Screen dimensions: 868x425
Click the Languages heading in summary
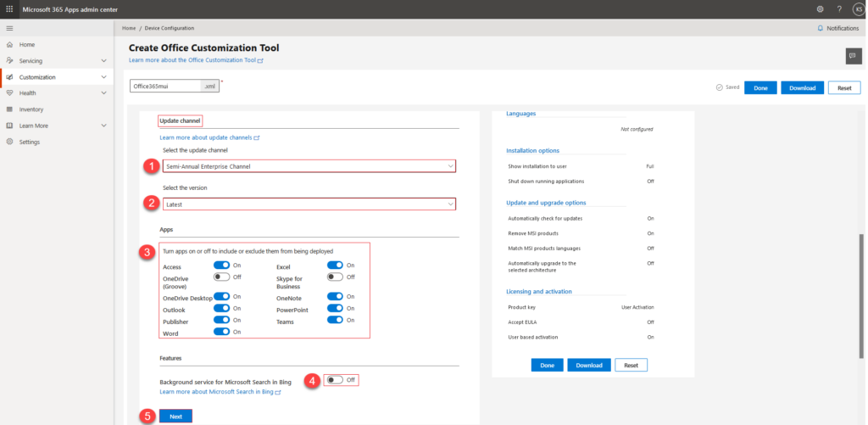(521, 114)
